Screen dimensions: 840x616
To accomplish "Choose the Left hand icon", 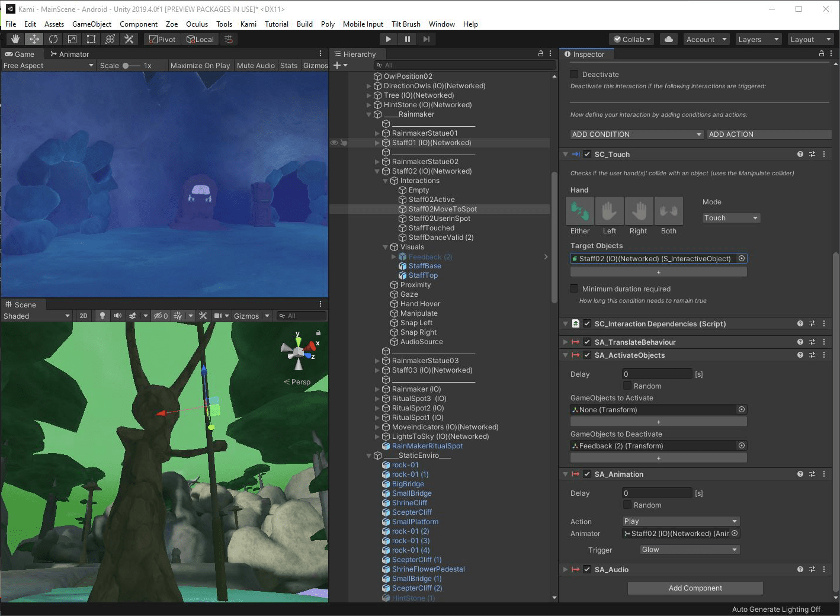I will click(x=609, y=211).
